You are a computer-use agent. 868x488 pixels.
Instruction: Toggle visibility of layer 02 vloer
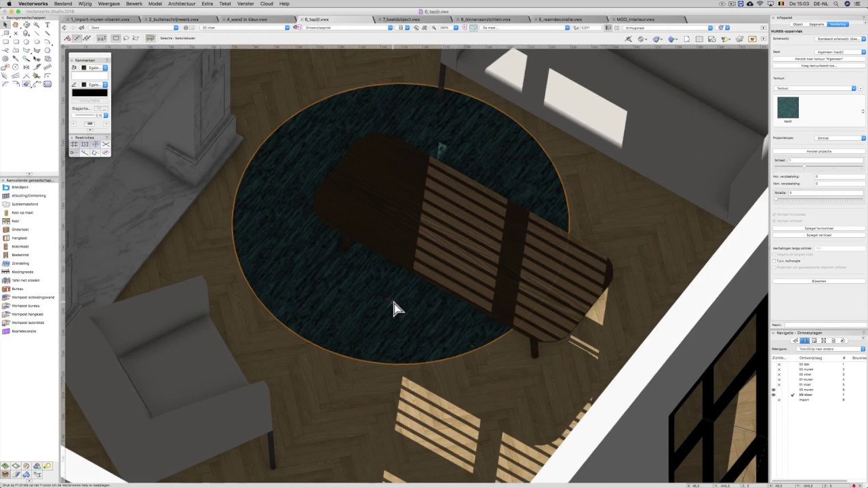click(x=779, y=375)
